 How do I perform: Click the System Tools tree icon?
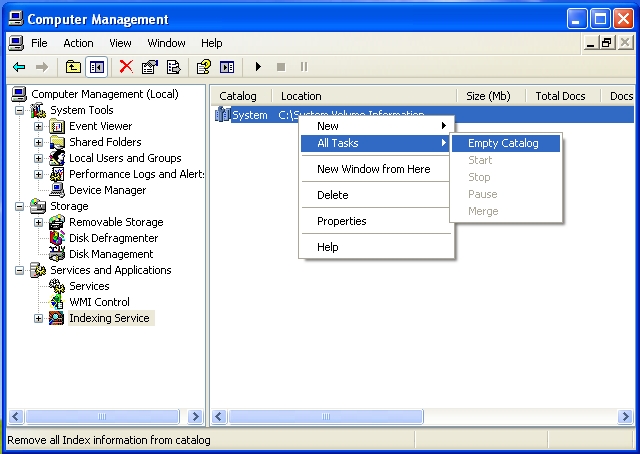[38, 110]
